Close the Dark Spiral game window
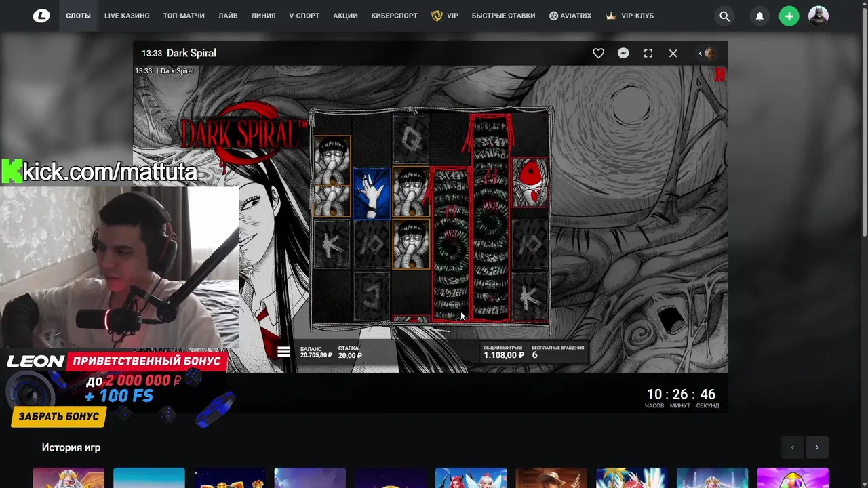 673,53
